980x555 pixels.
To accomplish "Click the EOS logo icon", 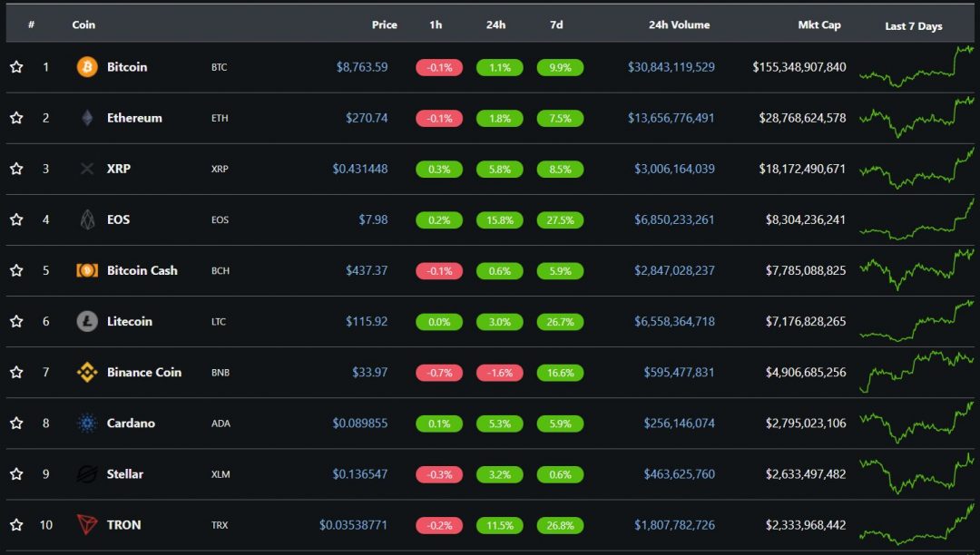I will pos(87,219).
